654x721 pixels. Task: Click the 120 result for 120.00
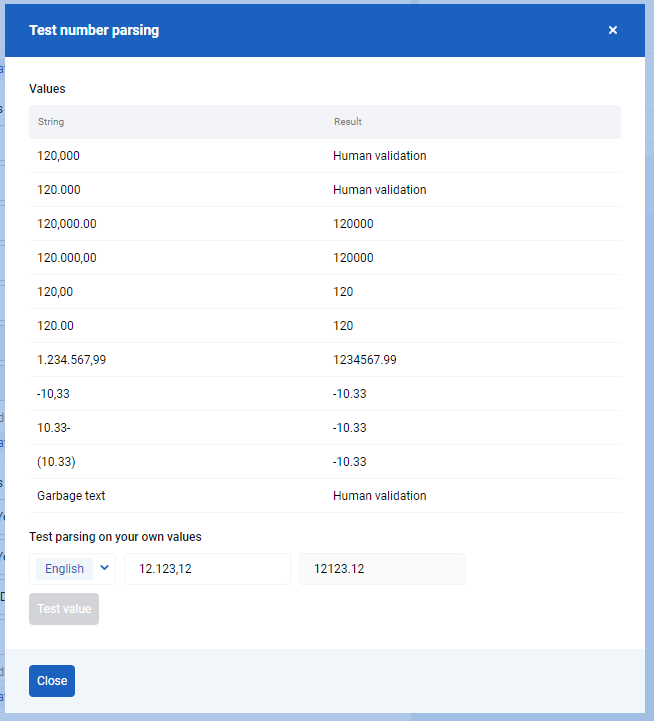click(343, 326)
